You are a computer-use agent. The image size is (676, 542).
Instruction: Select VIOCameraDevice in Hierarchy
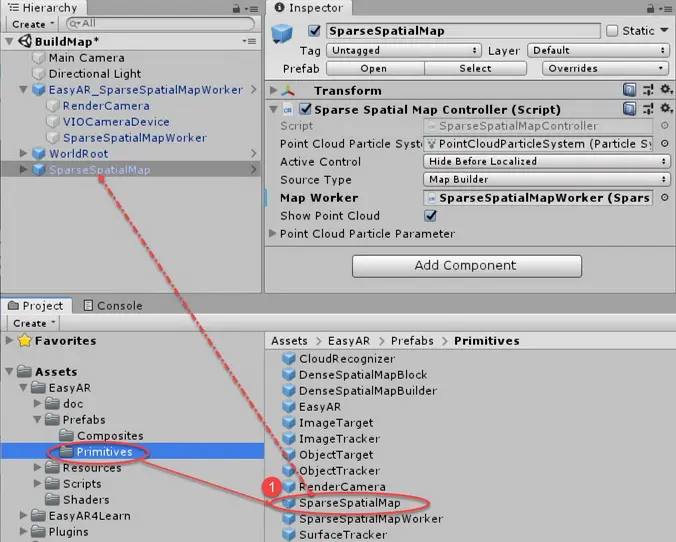pos(116,122)
